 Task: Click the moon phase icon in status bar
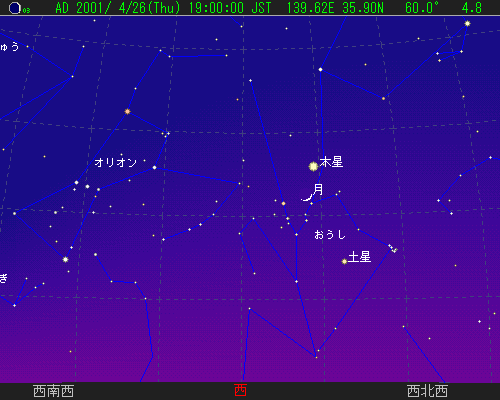pos(15,8)
